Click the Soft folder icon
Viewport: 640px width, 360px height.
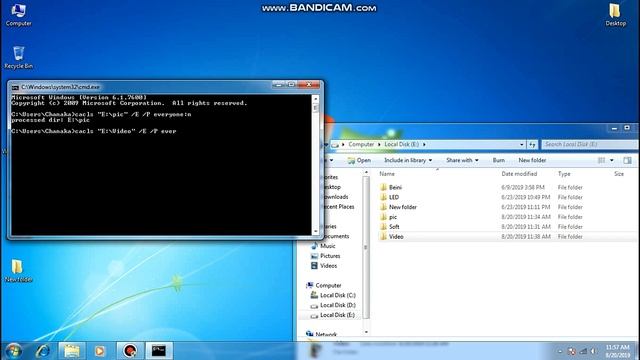(383, 227)
